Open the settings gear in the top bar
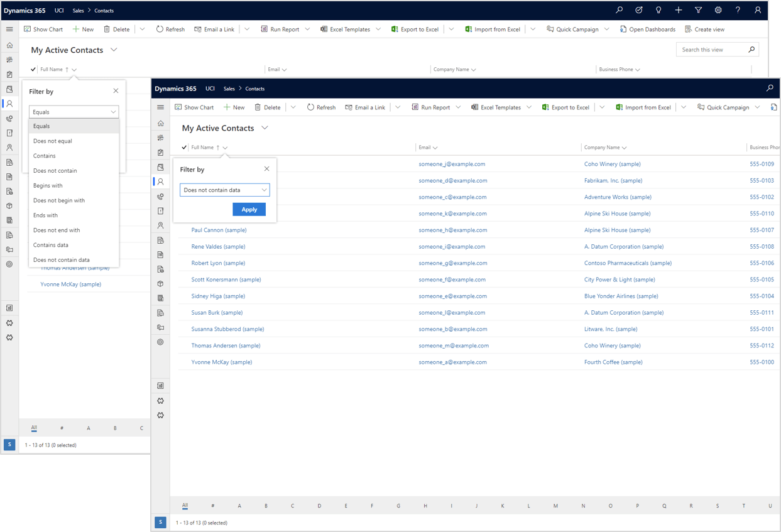The height and width of the screenshot is (532, 781). [717, 10]
